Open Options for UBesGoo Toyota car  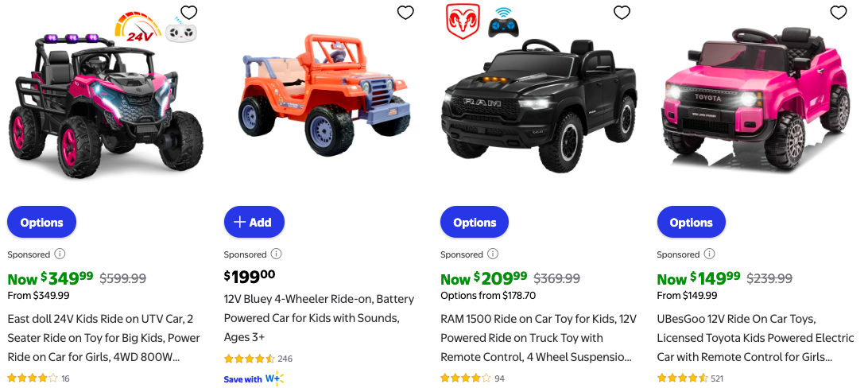[x=691, y=223]
